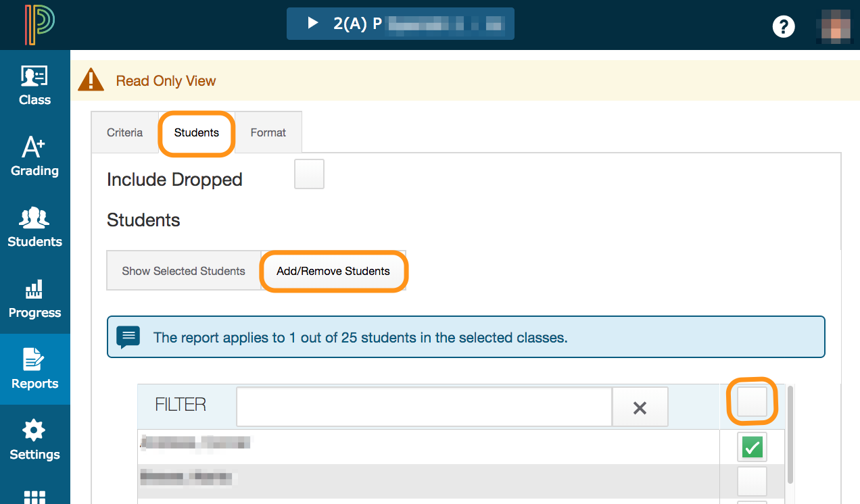Clear the filter with the X button
The image size is (860, 504).
640,407
